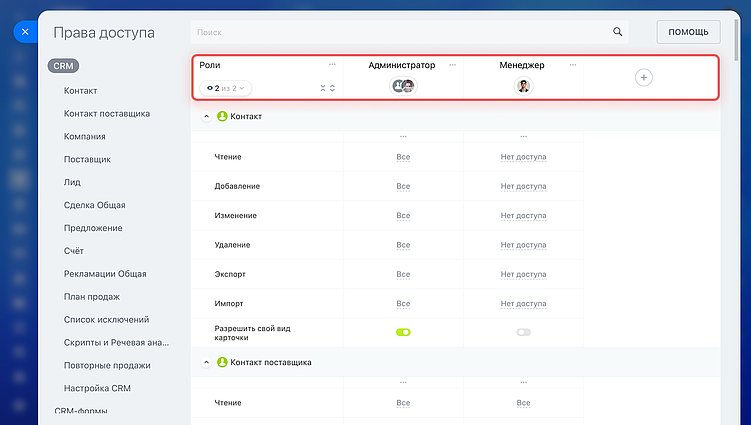Go to Скрипты и Речевая ана... in sidebar
751x425 pixels.
click(116, 343)
